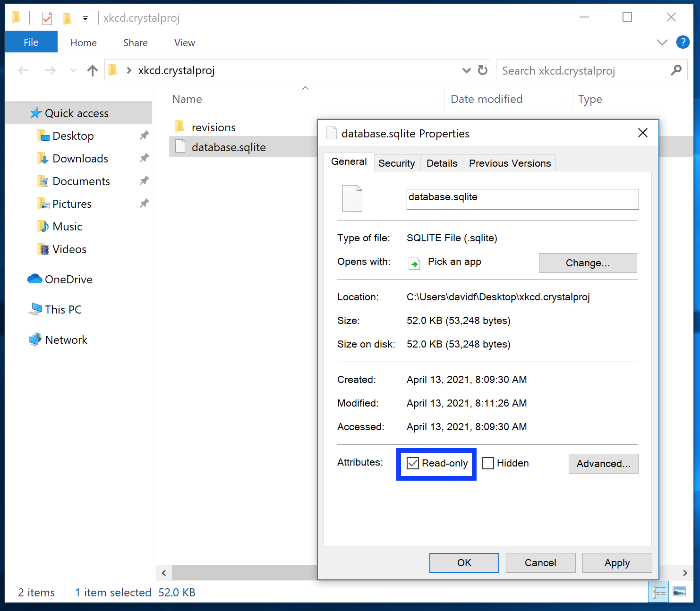Switch to Large icons view in status bar

tap(679, 592)
